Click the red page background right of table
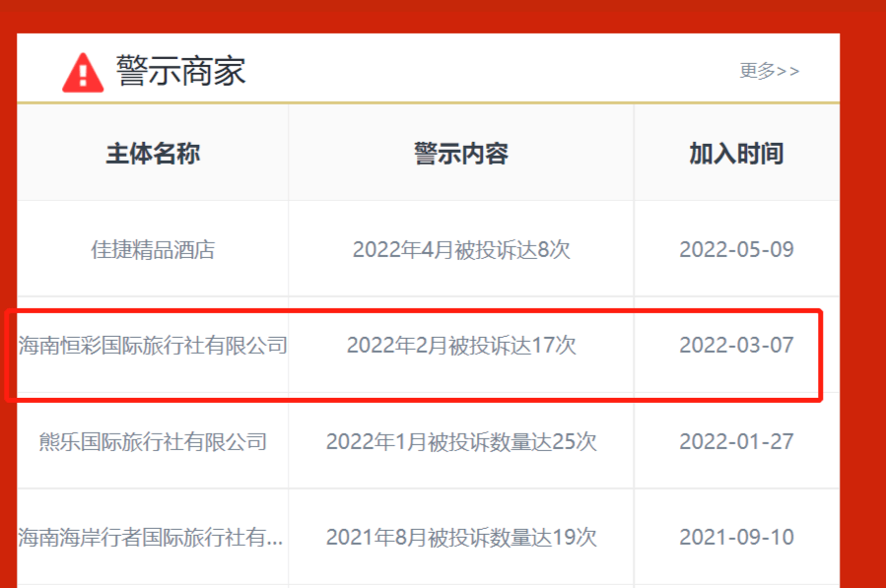Viewport: 886px width, 588px height. [863, 295]
